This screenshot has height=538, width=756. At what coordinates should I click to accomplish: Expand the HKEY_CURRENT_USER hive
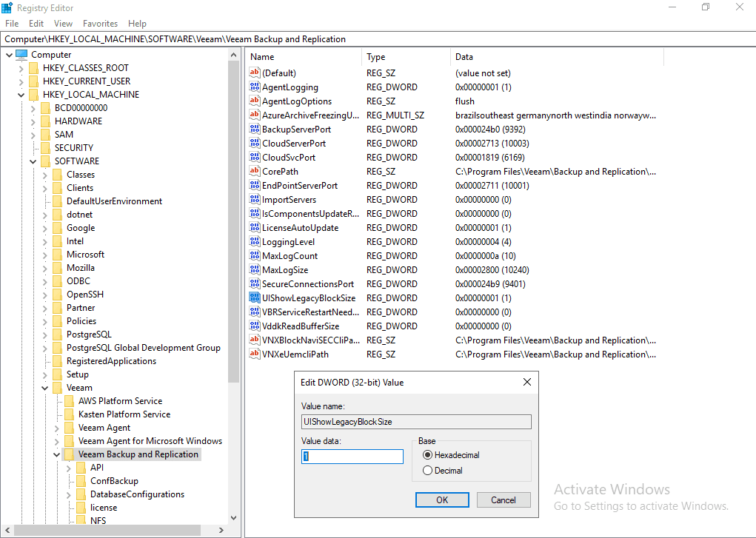(x=21, y=81)
